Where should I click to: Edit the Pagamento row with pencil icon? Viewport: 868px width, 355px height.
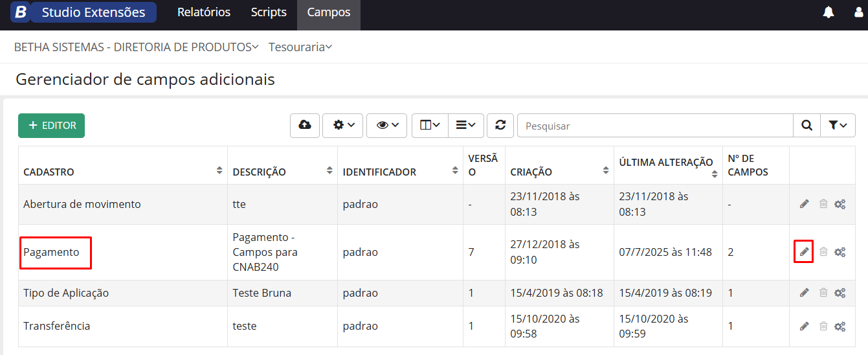[x=804, y=252]
